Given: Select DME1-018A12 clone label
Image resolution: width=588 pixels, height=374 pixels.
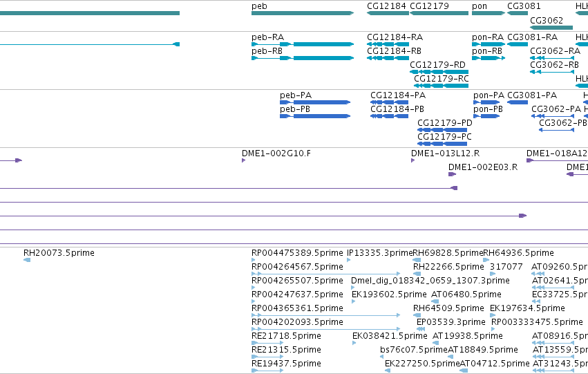Looking at the screenshot, I should point(557,153).
